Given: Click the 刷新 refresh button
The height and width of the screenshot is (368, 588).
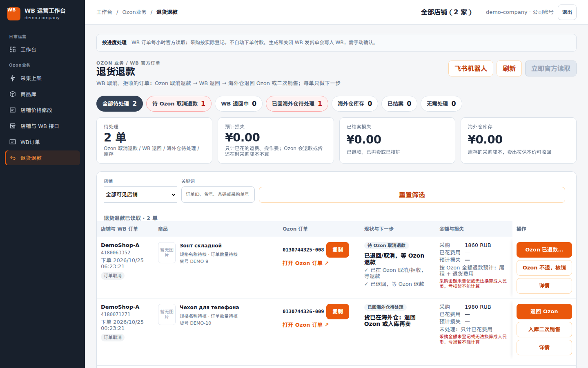Looking at the screenshot, I should (509, 69).
